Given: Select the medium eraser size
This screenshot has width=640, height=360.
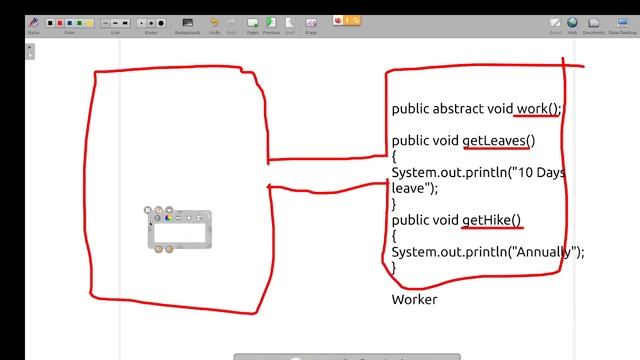Looking at the screenshot, I should [x=151, y=23].
